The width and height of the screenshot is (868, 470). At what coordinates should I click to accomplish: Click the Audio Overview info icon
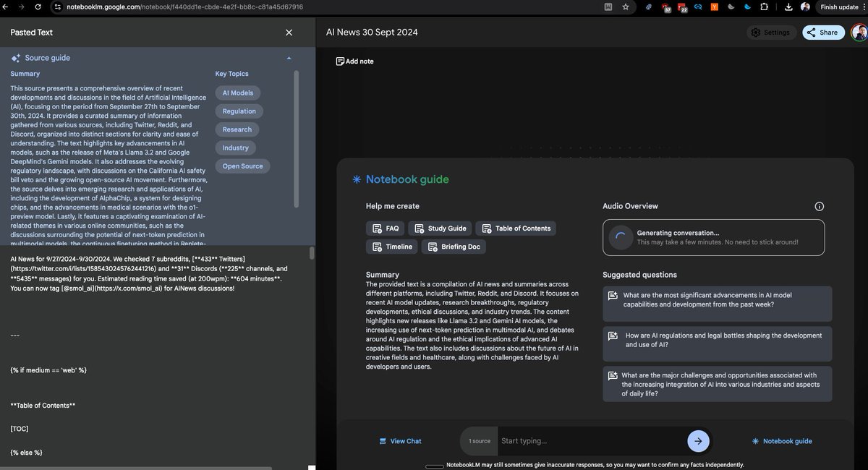(819, 206)
